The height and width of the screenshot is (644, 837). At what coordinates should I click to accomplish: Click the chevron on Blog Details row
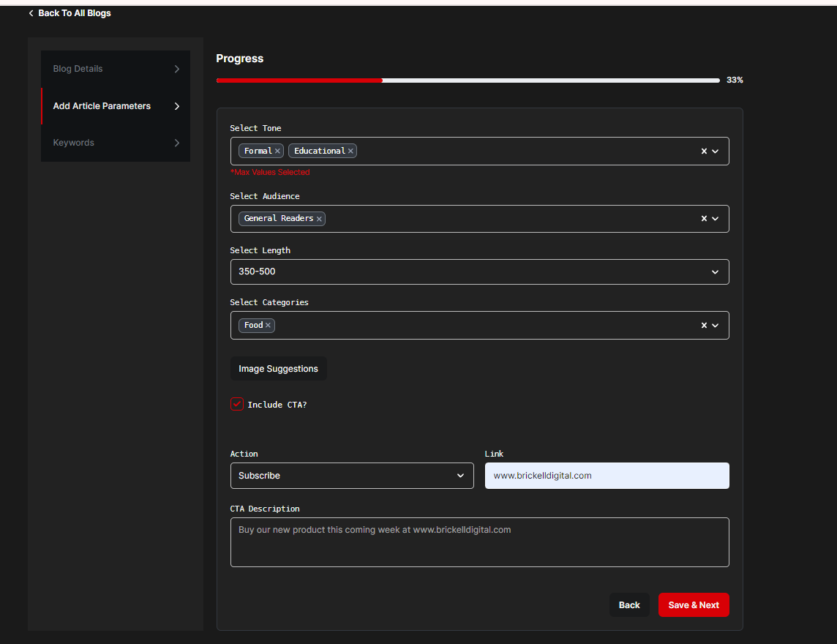(x=176, y=69)
